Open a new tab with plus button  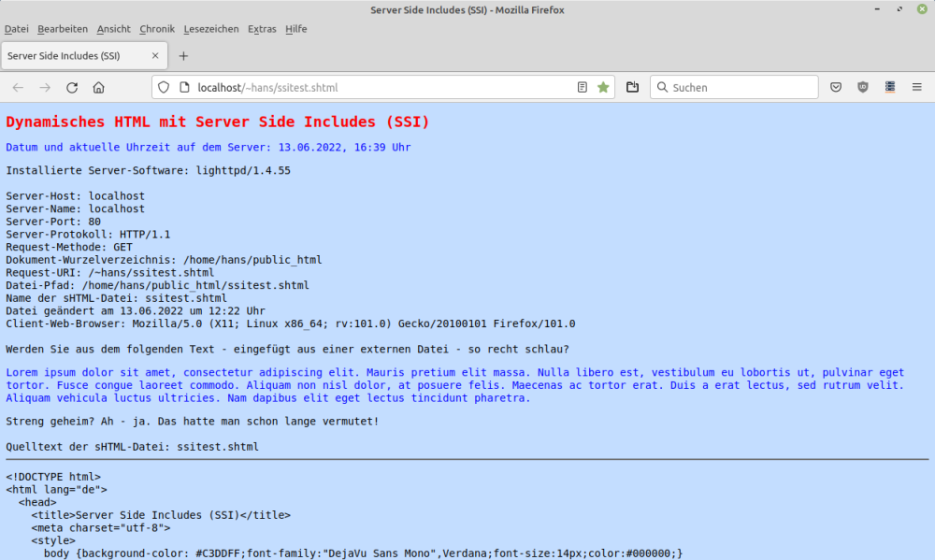(x=183, y=56)
